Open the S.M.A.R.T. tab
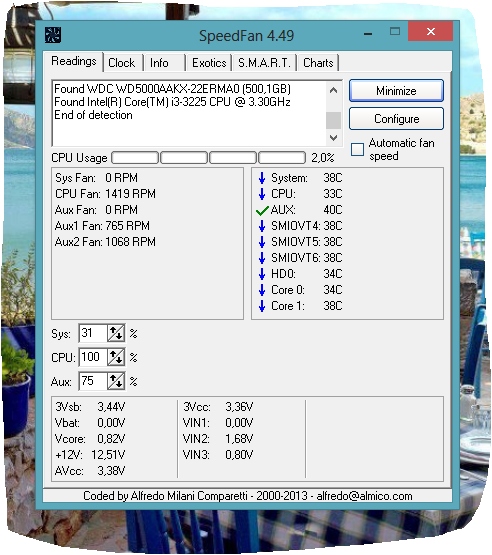Image resolution: width=492 pixels, height=555 pixels. click(x=264, y=63)
